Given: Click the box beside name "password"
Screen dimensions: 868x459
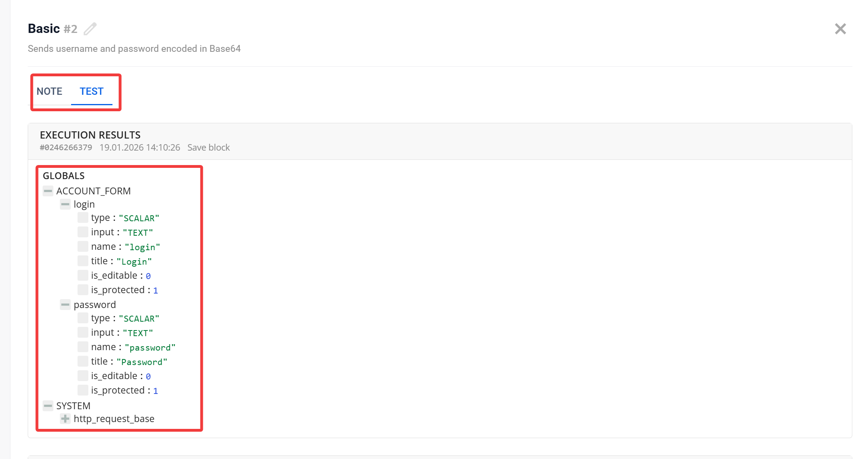Looking at the screenshot, I should click(83, 347).
